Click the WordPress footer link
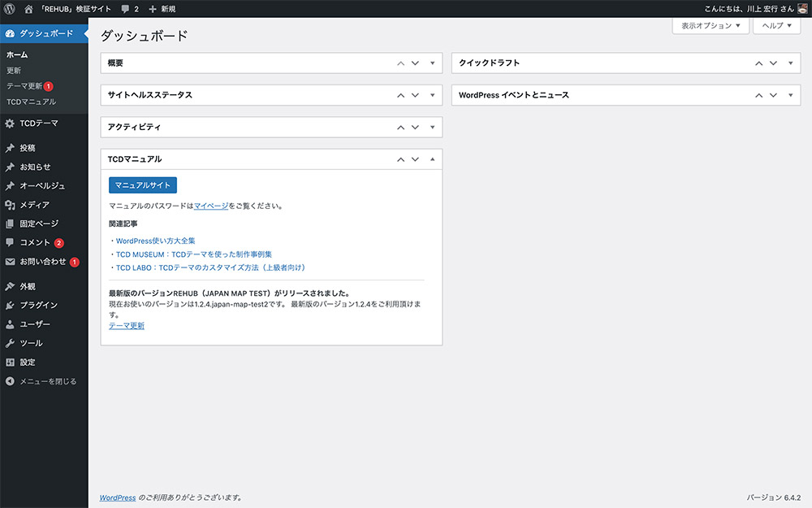This screenshot has width=812, height=508. (118, 497)
